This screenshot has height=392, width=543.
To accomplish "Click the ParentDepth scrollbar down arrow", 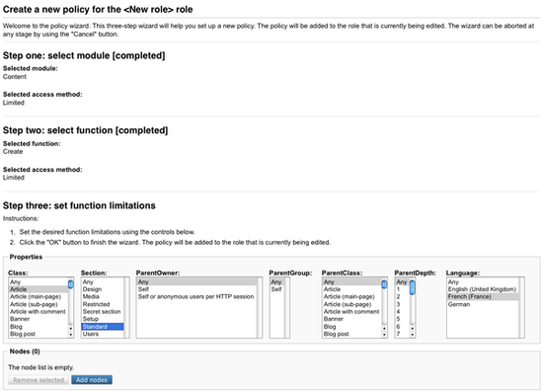I will point(412,335).
